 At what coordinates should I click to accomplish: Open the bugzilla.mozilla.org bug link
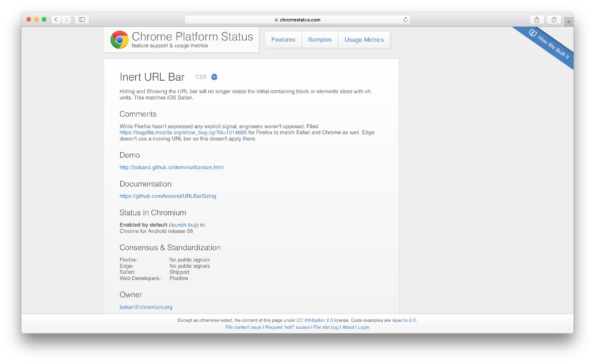(x=183, y=132)
